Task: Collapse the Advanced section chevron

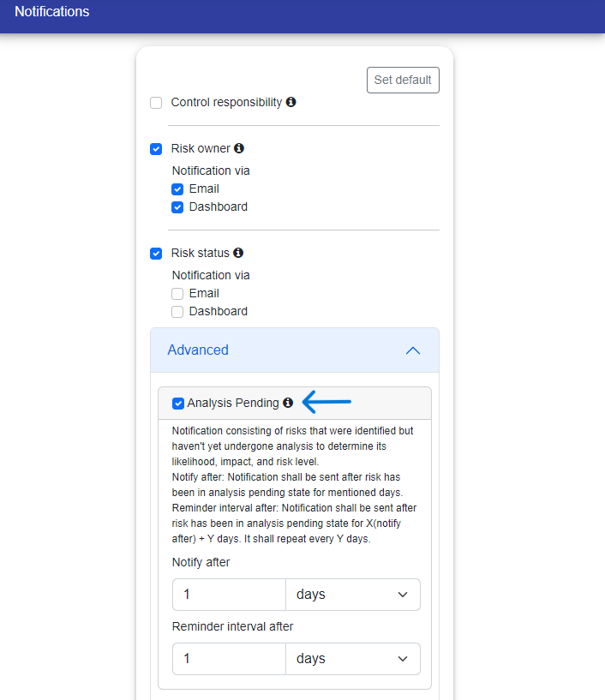Action: coord(413,350)
